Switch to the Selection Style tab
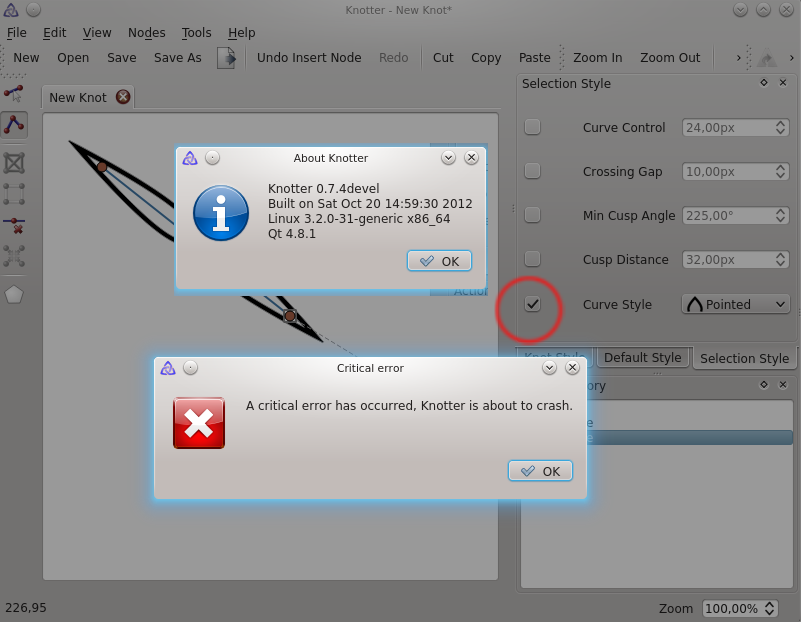This screenshot has height=622, width=801. [744, 358]
